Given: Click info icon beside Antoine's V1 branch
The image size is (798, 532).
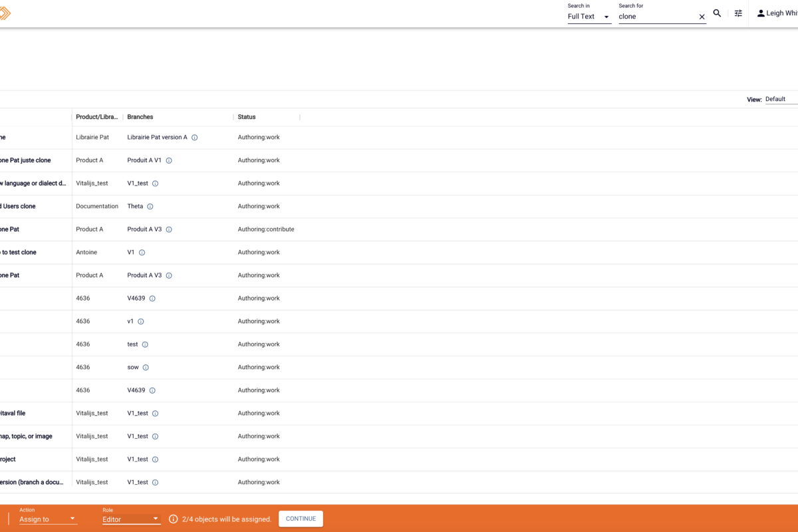Looking at the screenshot, I should point(142,253).
